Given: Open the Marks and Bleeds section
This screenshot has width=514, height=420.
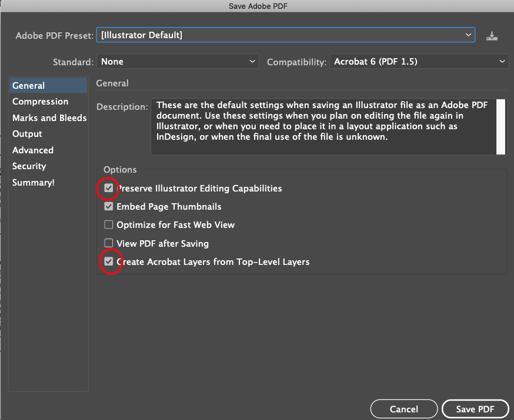Looking at the screenshot, I should point(49,118).
